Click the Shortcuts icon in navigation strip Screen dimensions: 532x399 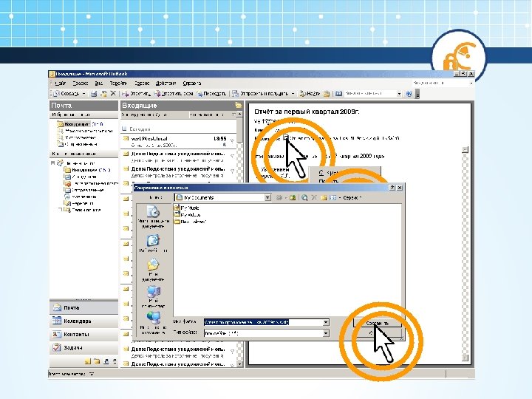106,361
